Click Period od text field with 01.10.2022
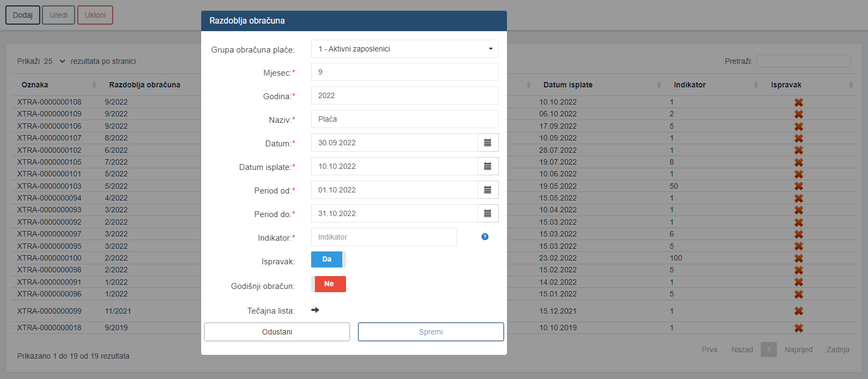 (394, 190)
